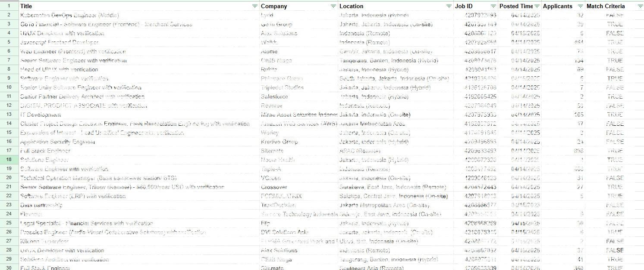Select row header 12
This screenshot has width=644, height=270.
click(x=9, y=106)
